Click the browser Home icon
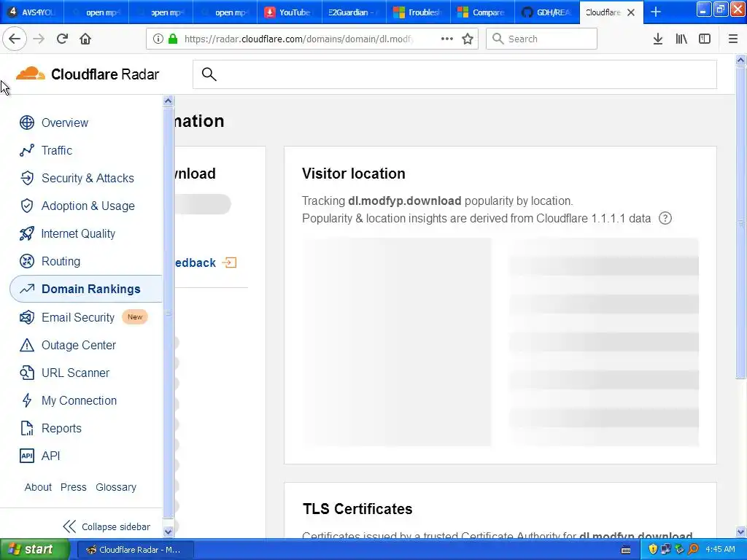The width and height of the screenshot is (747, 560). pyautogui.click(x=85, y=39)
